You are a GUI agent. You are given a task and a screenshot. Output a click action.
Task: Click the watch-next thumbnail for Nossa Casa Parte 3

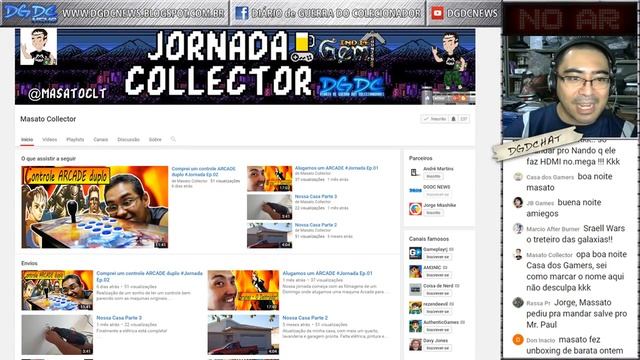(x=269, y=207)
